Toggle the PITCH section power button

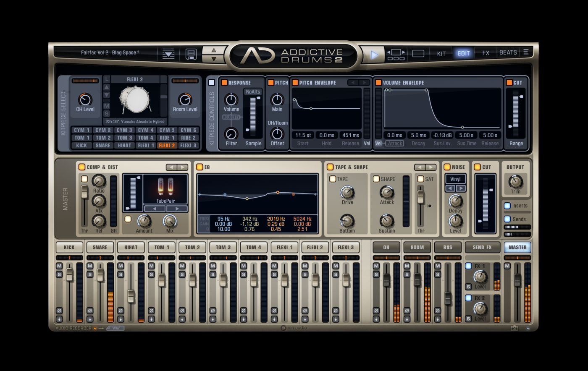click(x=271, y=83)
